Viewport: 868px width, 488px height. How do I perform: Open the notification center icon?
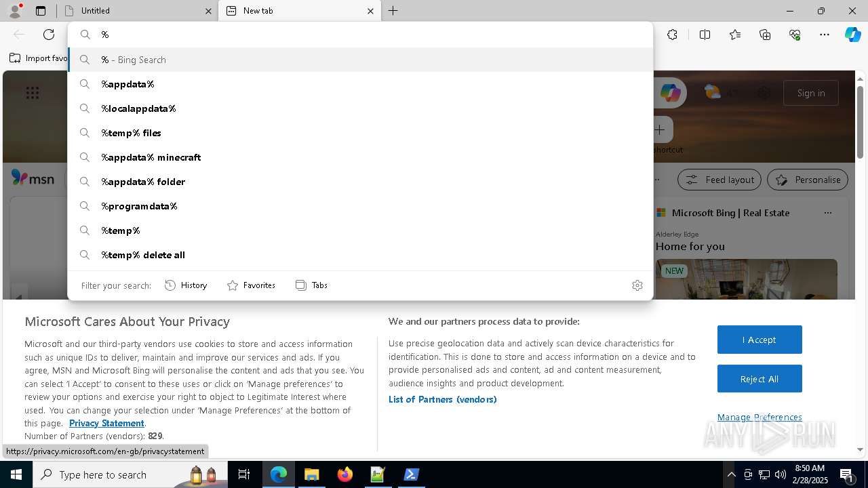pyautogui.click(x=846, y=474)
